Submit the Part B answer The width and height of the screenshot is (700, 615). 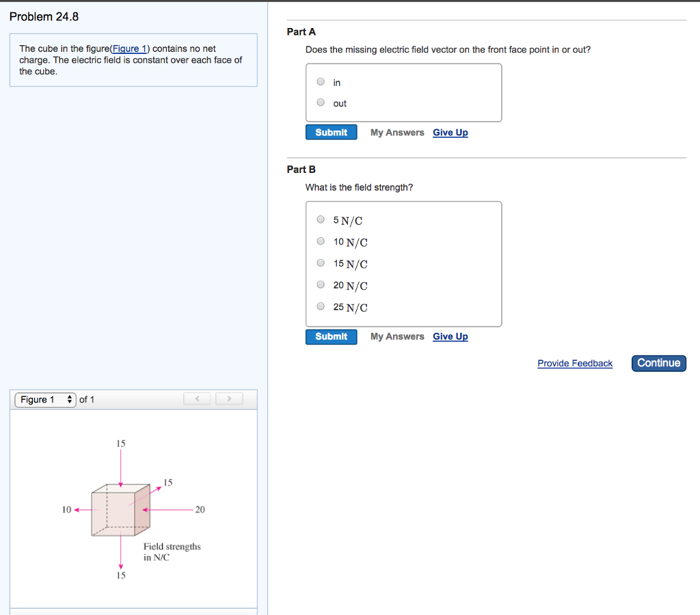click(x=331, y=336)
